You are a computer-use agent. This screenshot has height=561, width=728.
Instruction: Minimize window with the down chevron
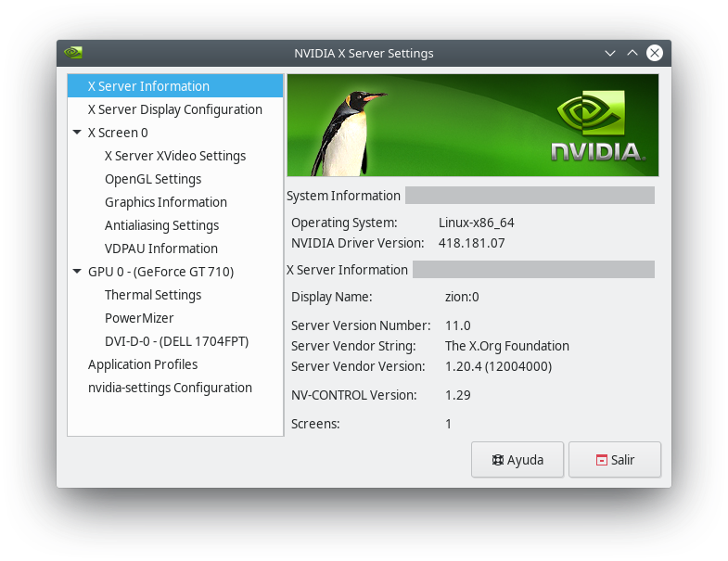pyautogui.click(x=610, y=53)
